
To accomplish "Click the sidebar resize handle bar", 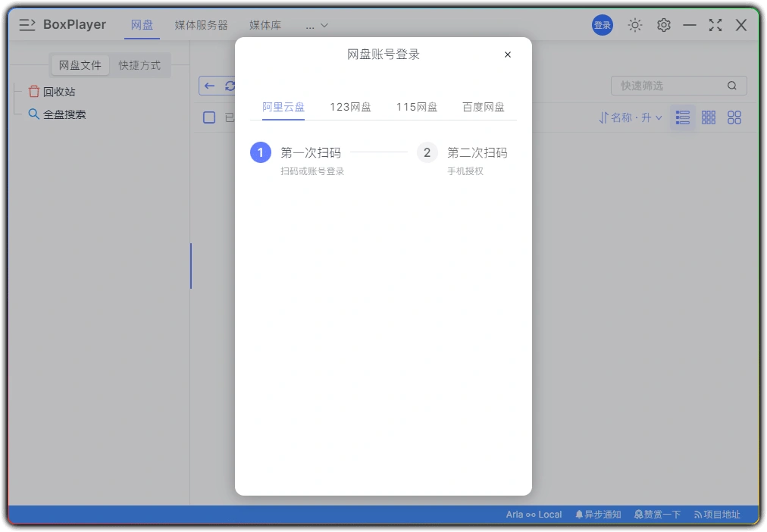I will coord(191,265).
